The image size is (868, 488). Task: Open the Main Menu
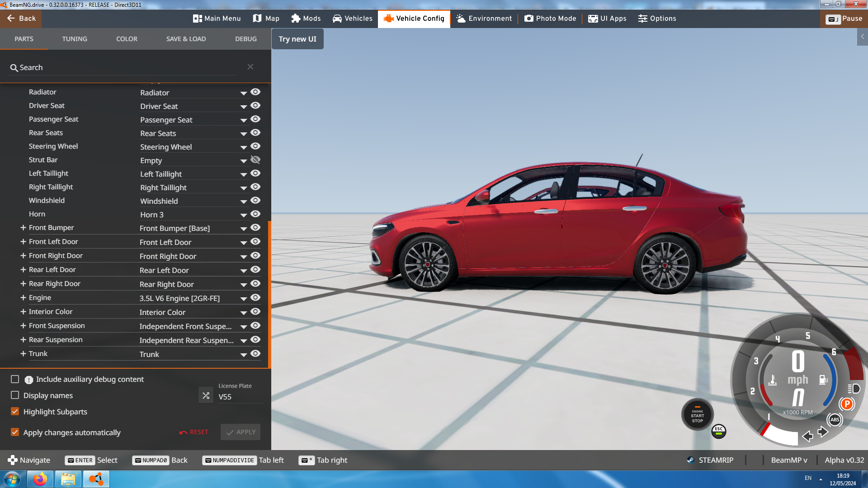(217, 19)
